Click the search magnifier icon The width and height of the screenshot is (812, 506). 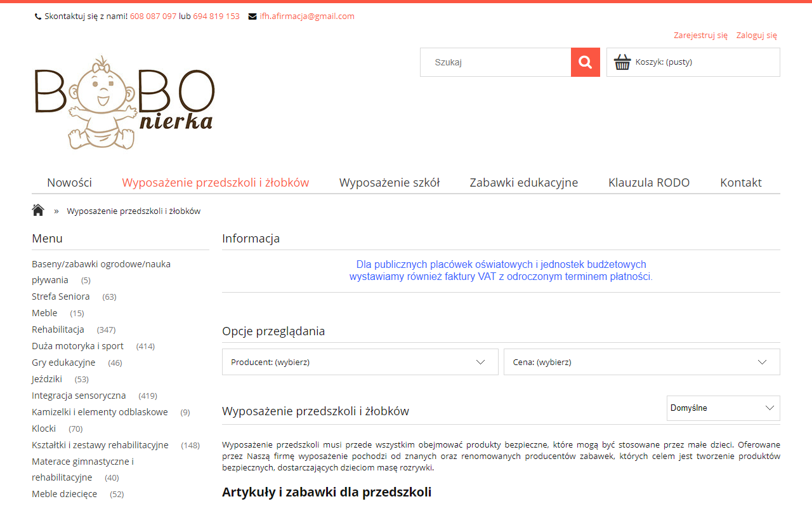tap(585, 62)
